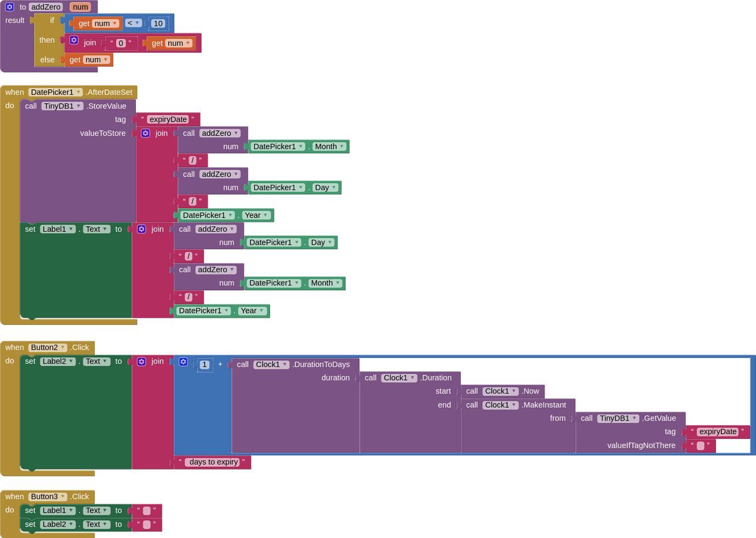Image resolution: width=756 pixels, height=538 pixels.
Task: Open Label2 dropdown in Button3 Click block
Action: tap(58, 524)
